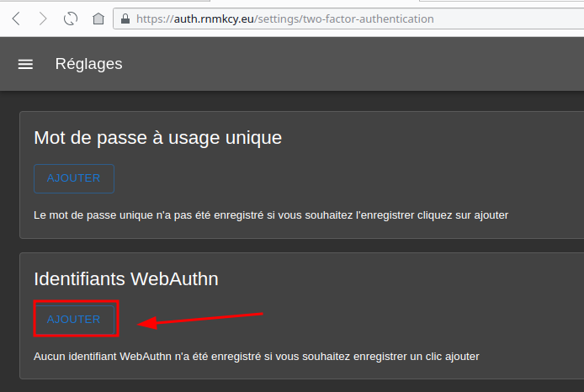Click the auth.rnmkcy.eu domain in the URL
584x392 pixels.
[x=215, y=19]
